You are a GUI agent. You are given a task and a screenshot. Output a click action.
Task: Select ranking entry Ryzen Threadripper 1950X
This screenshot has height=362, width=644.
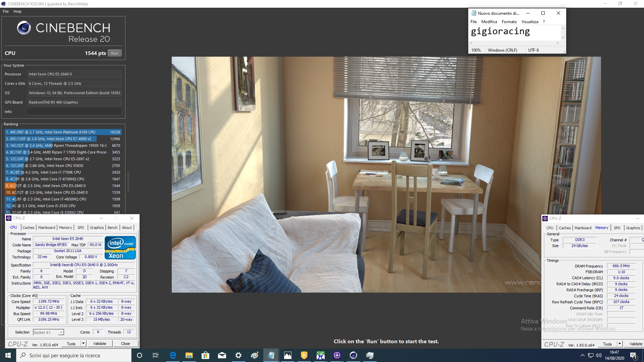[x=63, y=145]
